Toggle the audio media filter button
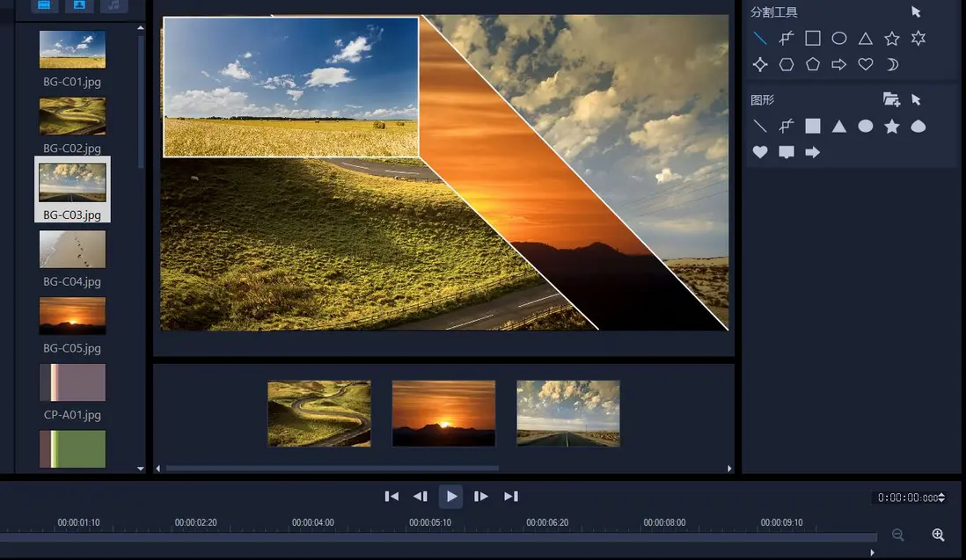 (113, 5)
